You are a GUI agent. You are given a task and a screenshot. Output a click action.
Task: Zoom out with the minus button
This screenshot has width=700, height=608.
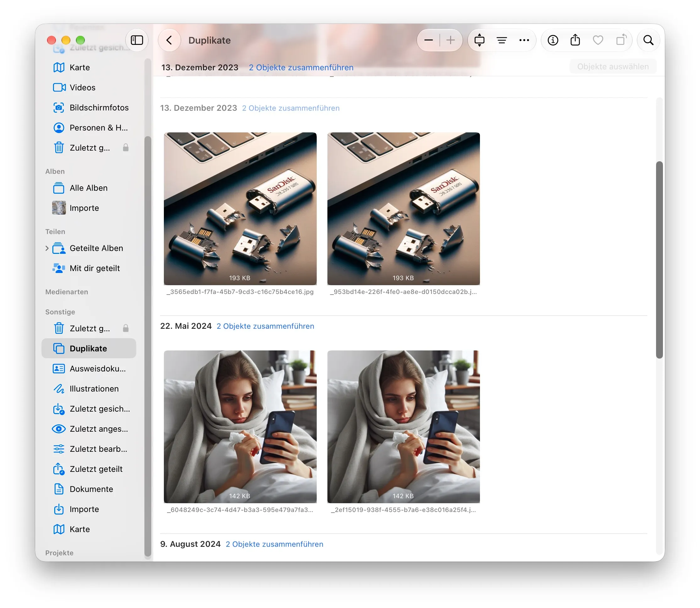tap(428, 40)
